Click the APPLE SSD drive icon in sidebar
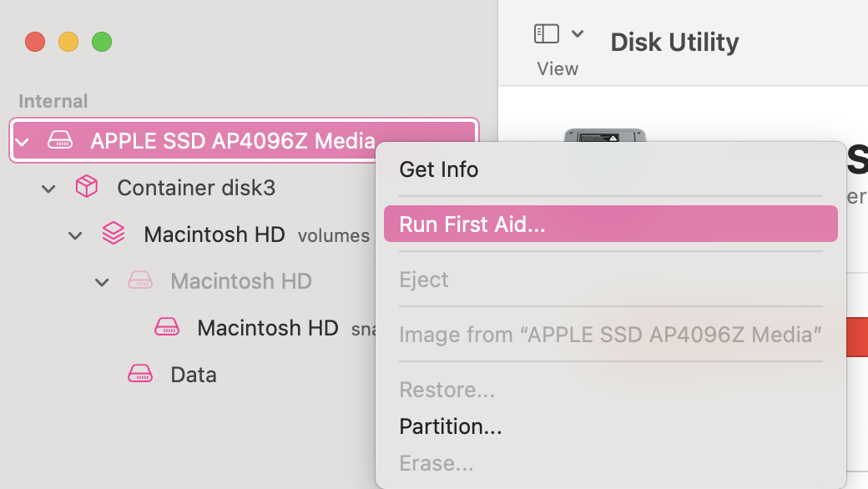 60,140
